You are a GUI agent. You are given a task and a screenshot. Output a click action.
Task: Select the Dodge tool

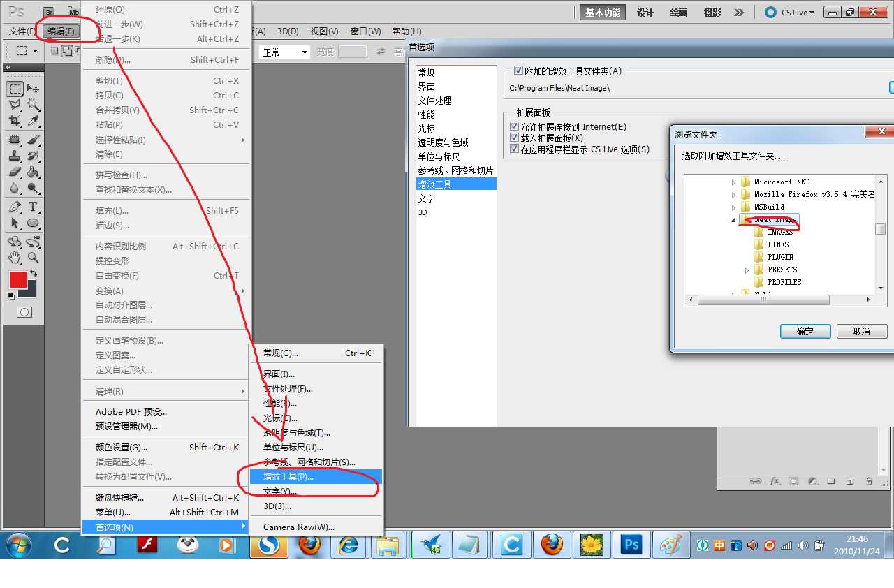(x=33, y=188)
